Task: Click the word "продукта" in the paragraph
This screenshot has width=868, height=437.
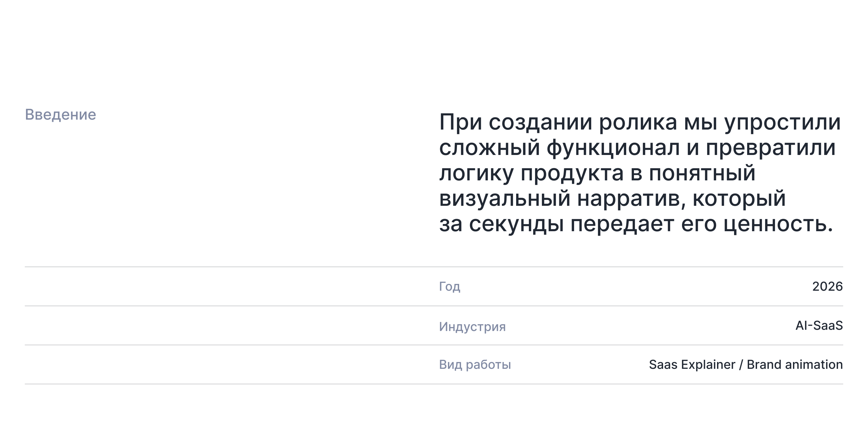Action: pyautogui.click(x=572, y=174)
